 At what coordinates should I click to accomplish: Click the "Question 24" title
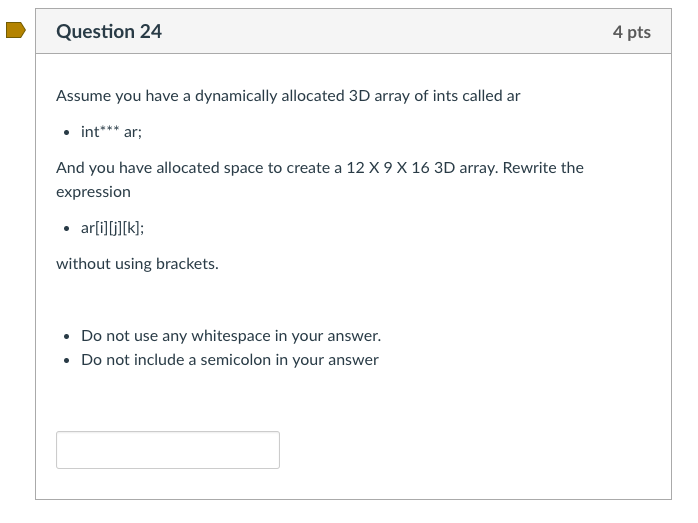pyautogui.click(x=109, y=32)
